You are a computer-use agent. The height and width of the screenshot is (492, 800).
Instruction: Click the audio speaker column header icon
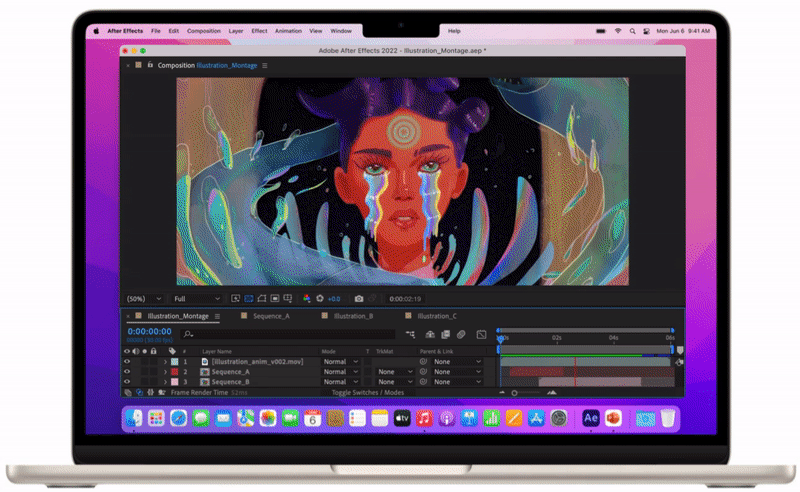(136, 351)
